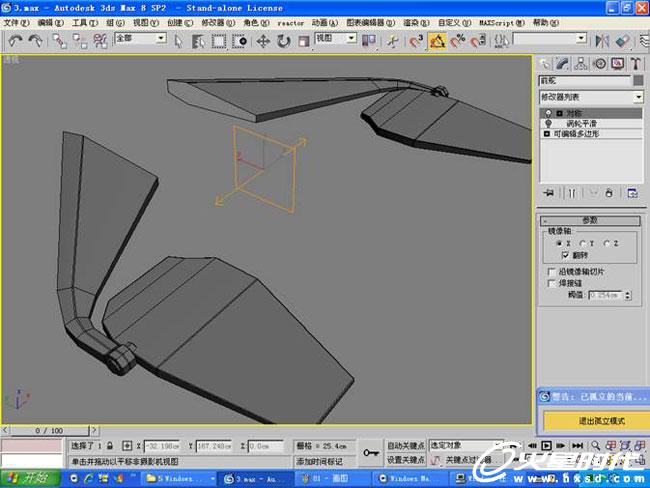Click the Mirror tool icon
This screenshot has width=650, height=488.
pyautogui.click(x=602, y=41)
